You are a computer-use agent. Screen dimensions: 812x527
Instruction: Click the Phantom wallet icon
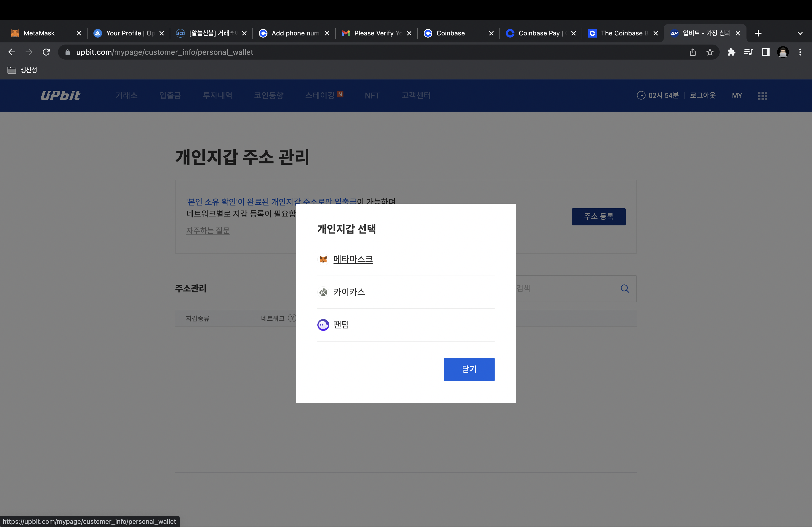pos(323,325)
